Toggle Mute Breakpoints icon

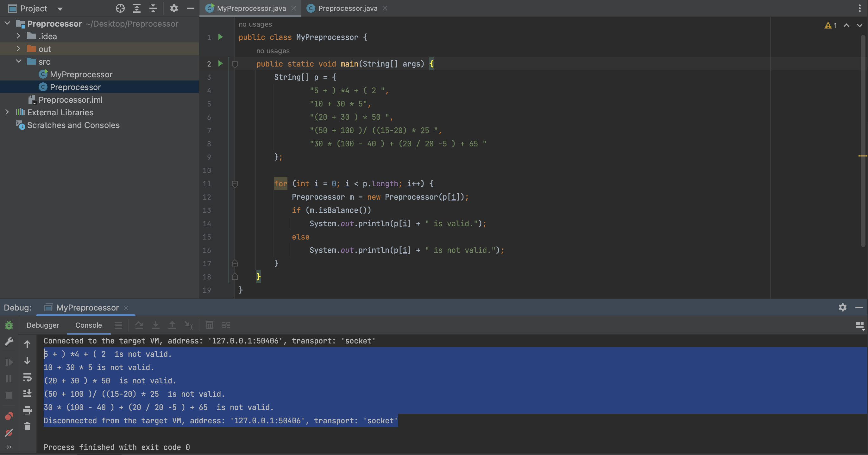9,433
